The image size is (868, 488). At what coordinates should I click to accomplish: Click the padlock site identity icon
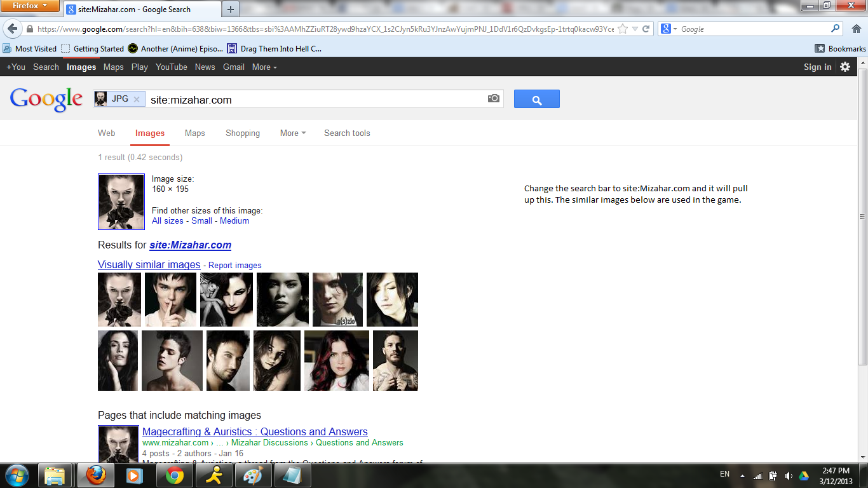point(29,29)
